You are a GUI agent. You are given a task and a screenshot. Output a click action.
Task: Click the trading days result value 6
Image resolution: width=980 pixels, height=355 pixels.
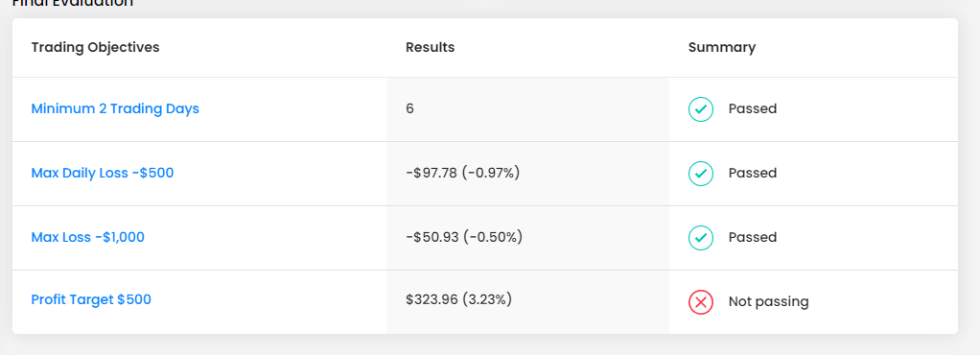point(410,108)
